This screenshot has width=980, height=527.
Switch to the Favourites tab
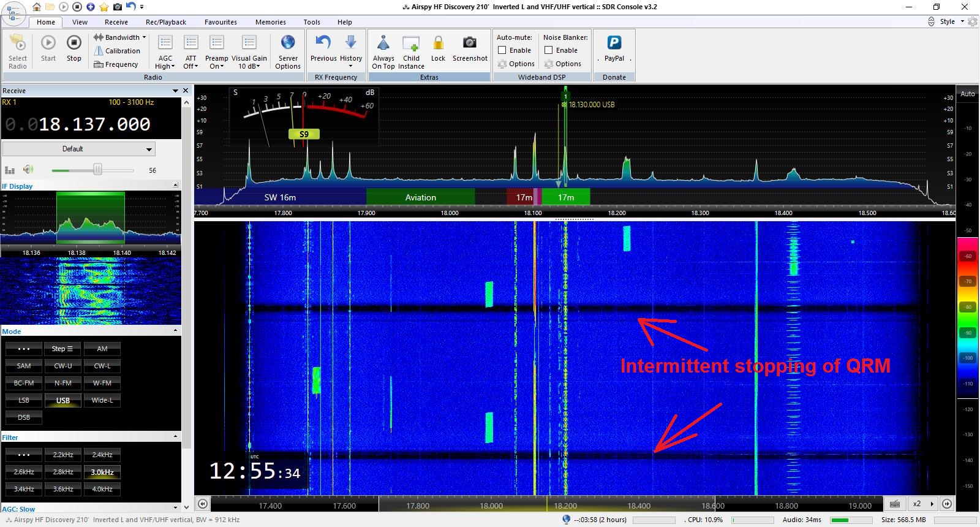(x=221, y=22)
